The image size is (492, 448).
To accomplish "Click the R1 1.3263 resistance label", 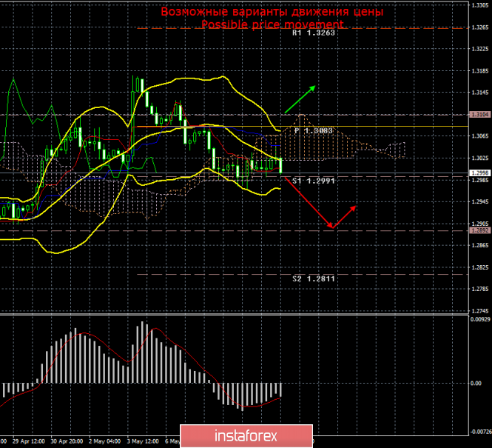I will (313, 33).
